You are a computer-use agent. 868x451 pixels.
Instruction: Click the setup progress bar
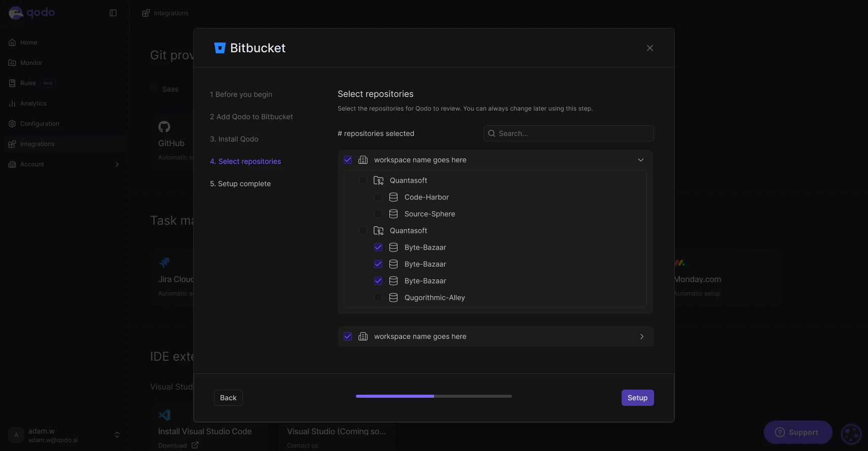coord(434,396)
